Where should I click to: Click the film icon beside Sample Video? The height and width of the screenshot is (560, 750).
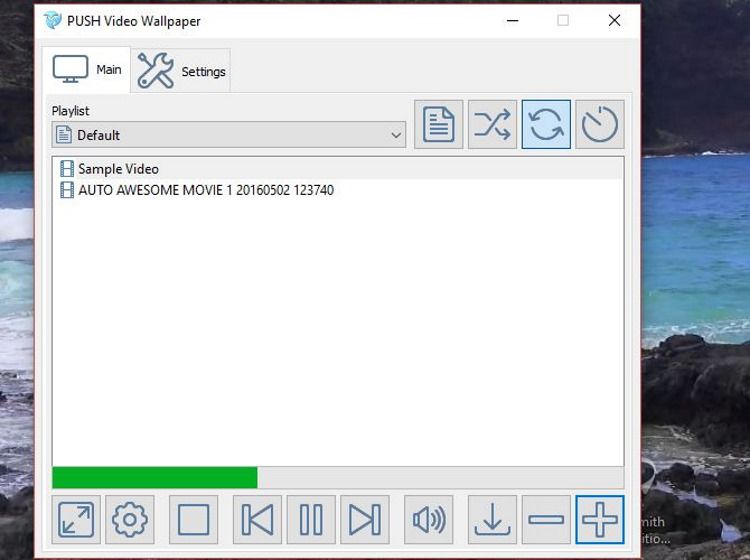click(x=67, y=169)
